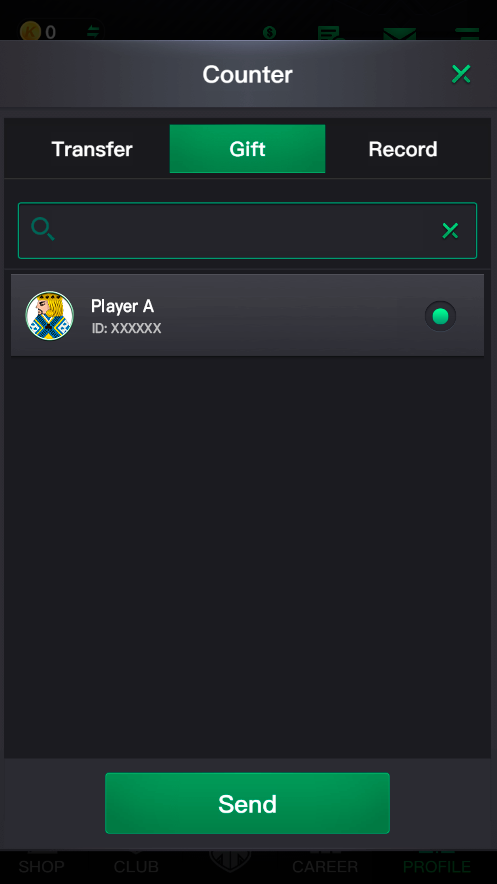The width and height of the screenshot is (497, 884).
Task: Open the envelope mail icon
Action: click(400, 34)
